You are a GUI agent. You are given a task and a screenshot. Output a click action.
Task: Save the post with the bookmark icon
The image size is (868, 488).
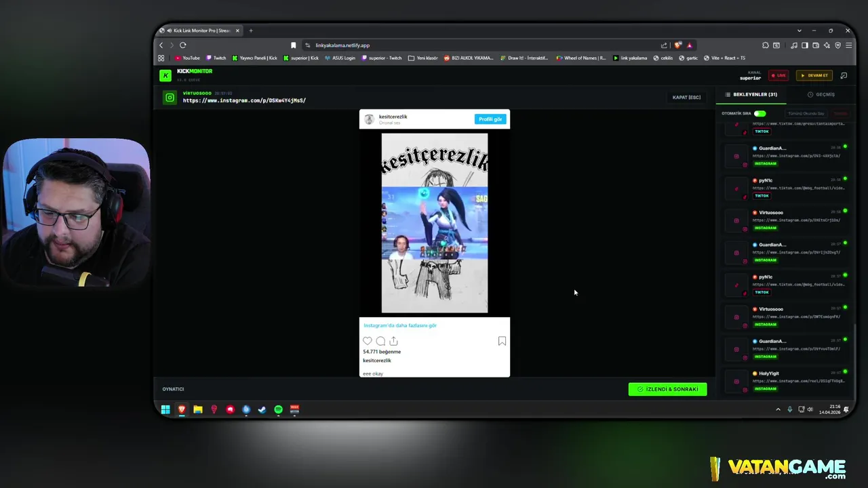[502, 341]
